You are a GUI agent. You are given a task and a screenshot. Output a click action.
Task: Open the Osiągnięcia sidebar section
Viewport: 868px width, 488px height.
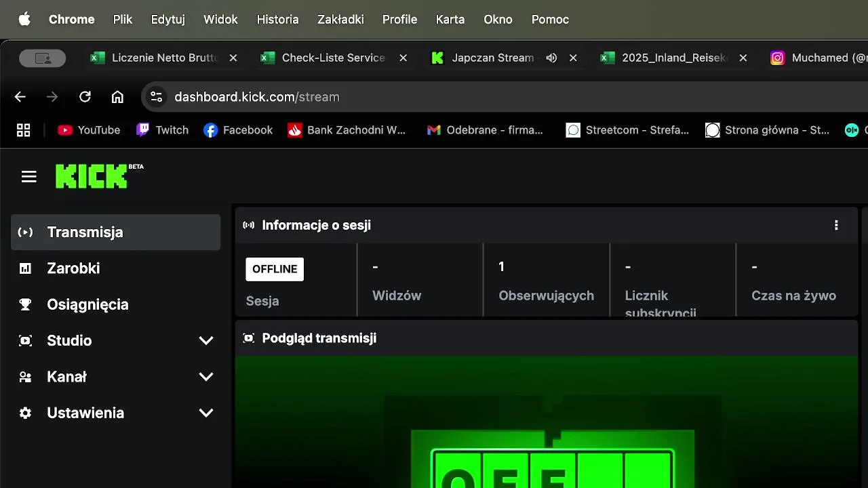point(116,304)
